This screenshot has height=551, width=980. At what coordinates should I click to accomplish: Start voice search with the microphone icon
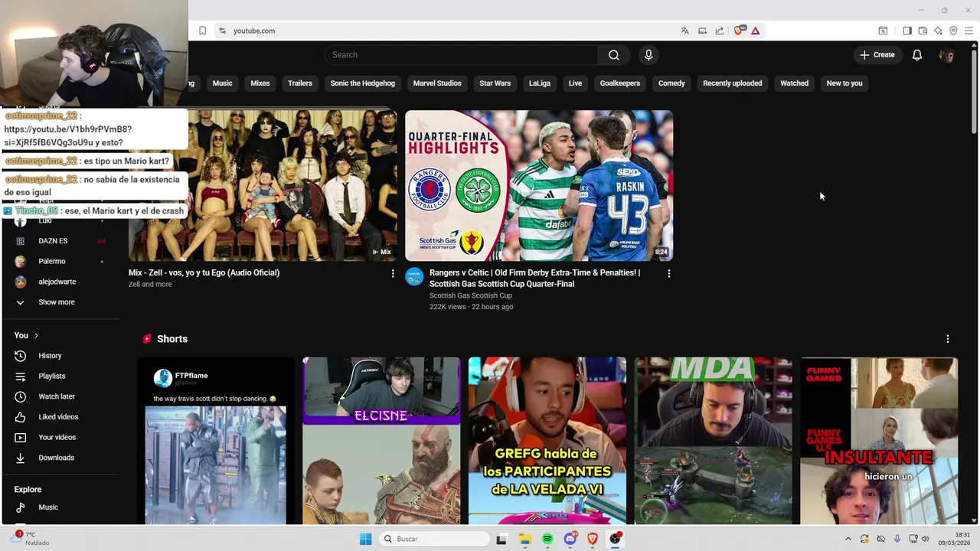[x=648, y=55]
